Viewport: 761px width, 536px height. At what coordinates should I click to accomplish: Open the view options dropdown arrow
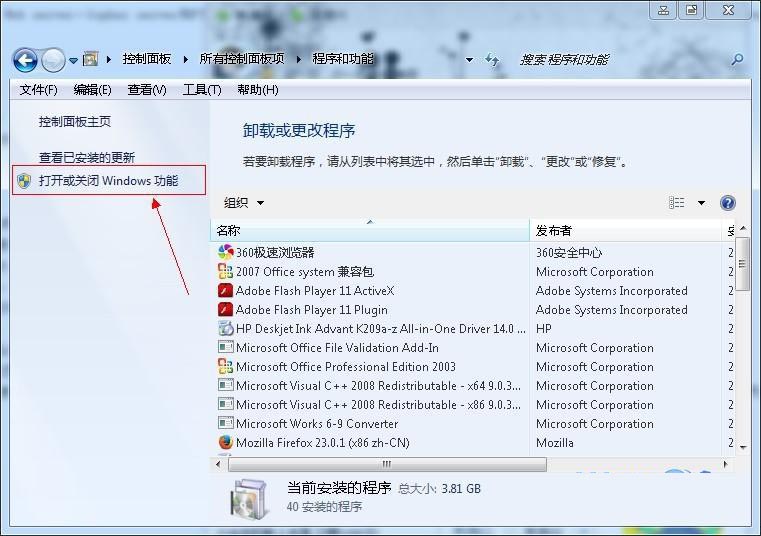click(x=701, y=203)
